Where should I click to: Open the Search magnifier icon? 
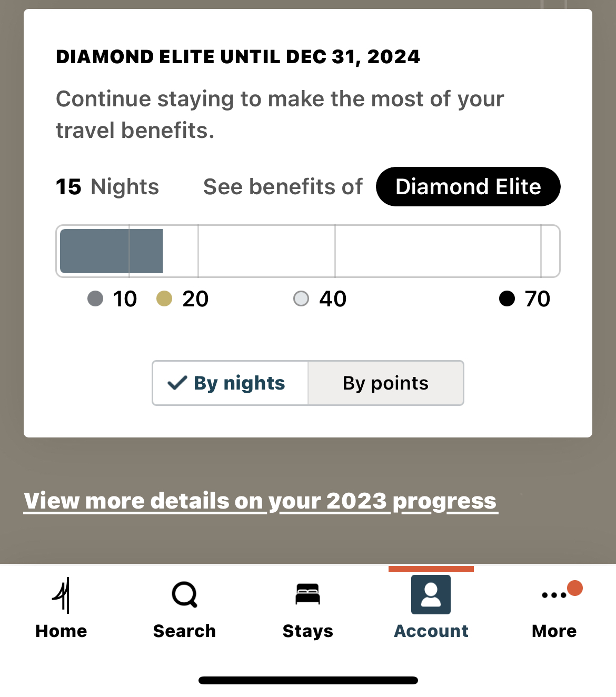[185, 594]
